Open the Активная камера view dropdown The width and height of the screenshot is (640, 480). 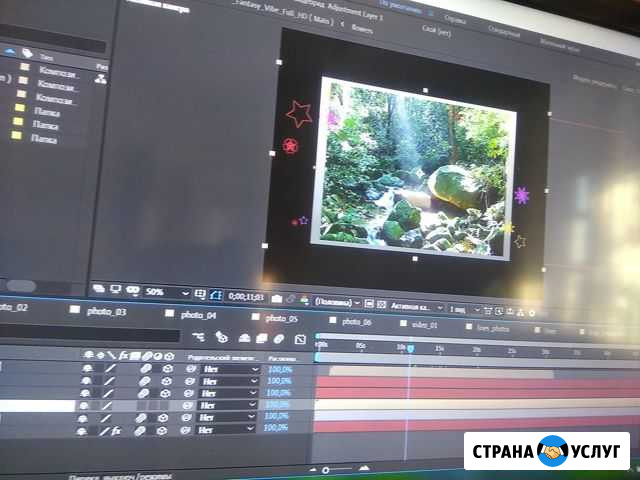tap(416, 307)
